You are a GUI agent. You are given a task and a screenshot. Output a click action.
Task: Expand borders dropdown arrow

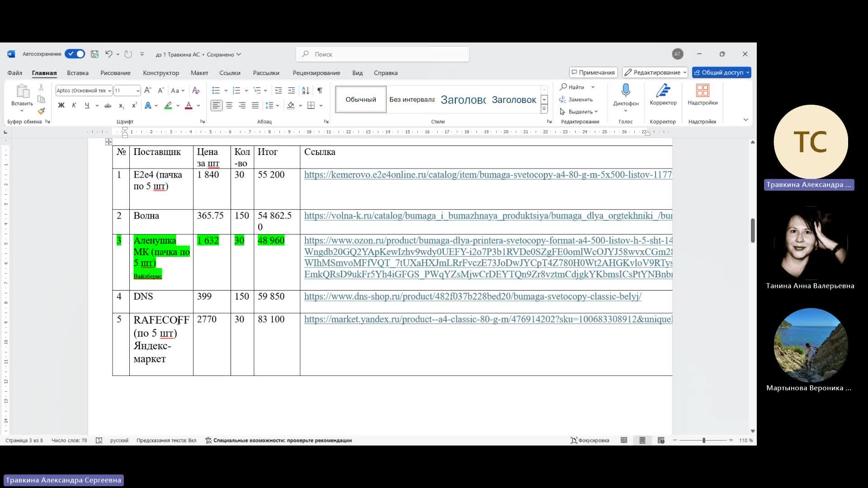(x=321, y=105)
